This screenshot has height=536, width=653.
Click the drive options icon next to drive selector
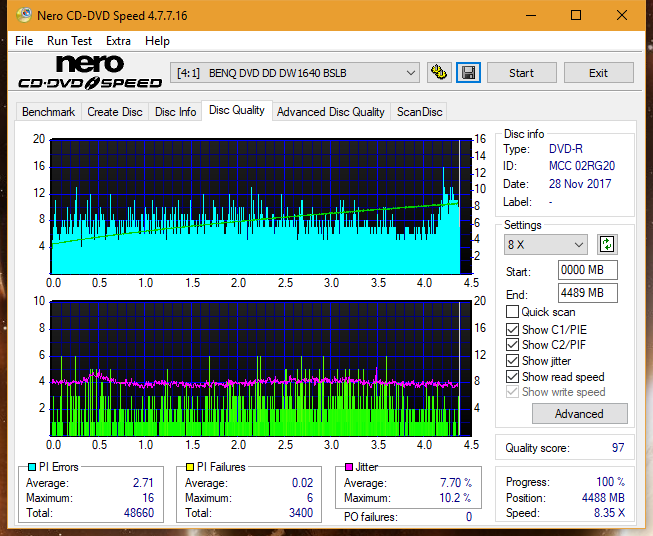[439, 73]
